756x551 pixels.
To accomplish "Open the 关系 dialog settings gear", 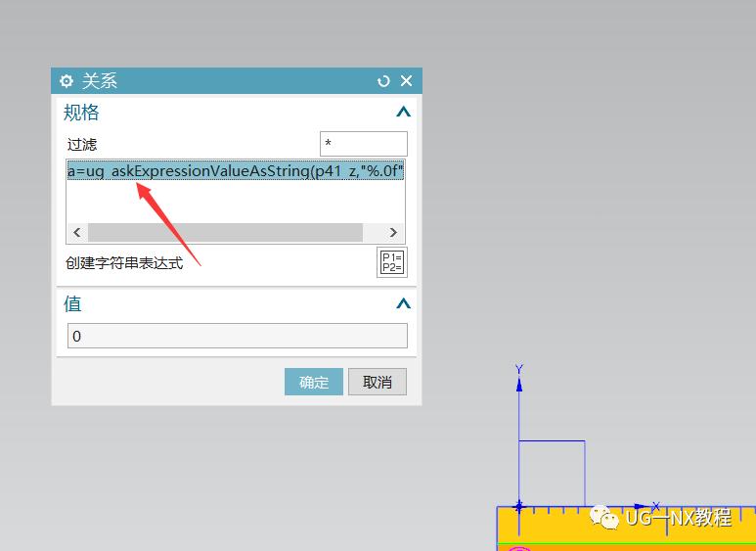I will 67,81.
